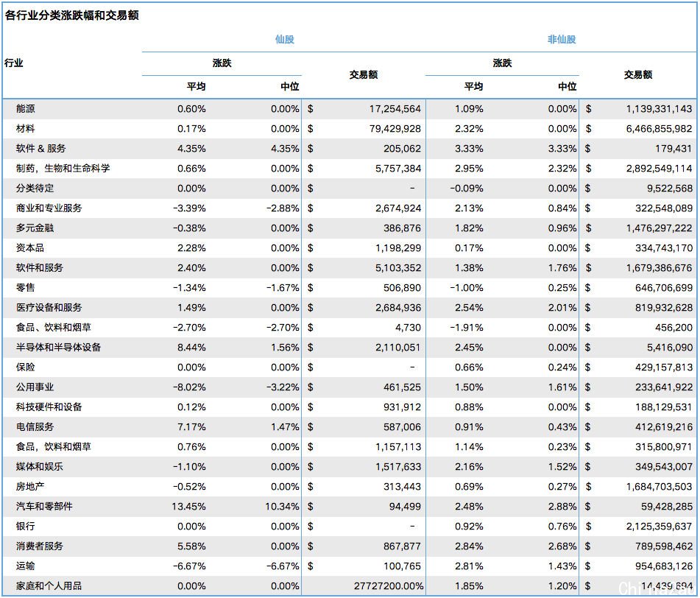Viewport: 700px width, 598px height.
Task: Select the 7.17% average cell for 电信服务
Action: point(191,426)
